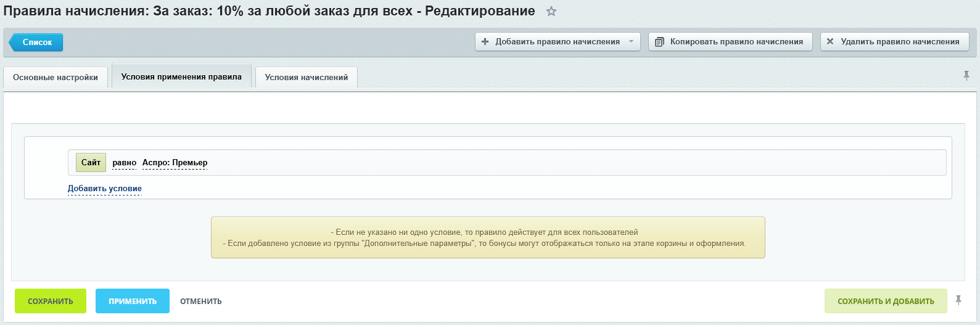Click the yellow information note box
Viewport: 980px width, 325px height.
click(487, 237)
